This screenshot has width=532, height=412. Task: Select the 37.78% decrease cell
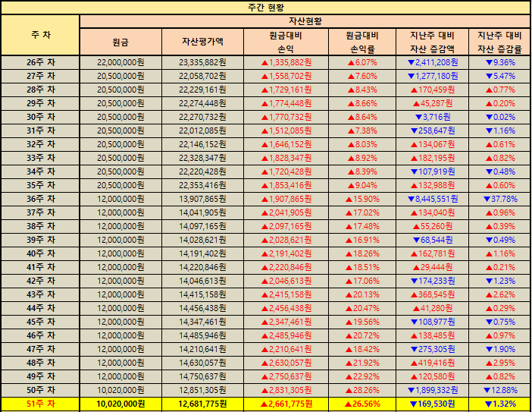(x=499, y=199)
